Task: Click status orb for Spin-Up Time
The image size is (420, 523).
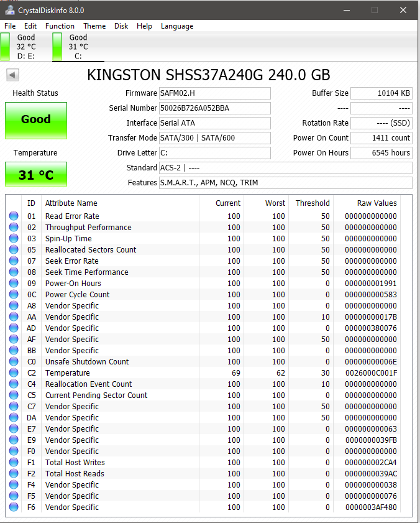Action: point(14,238)
